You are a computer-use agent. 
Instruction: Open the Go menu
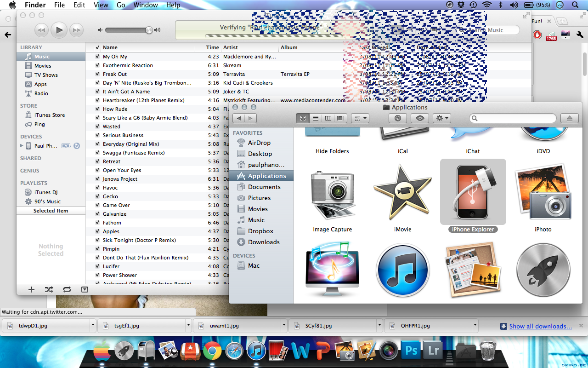tap(121, 5)
